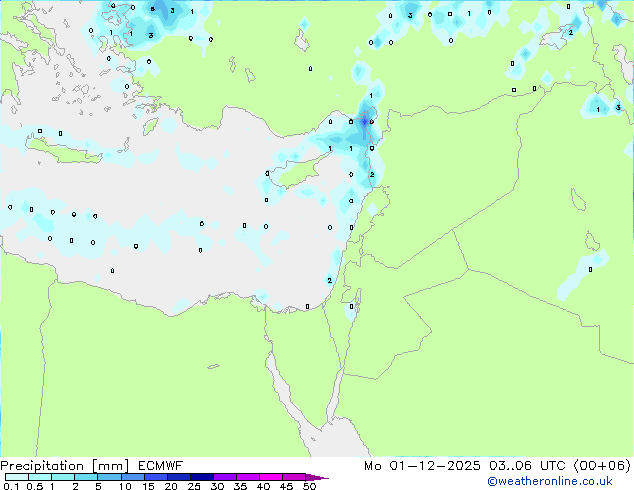Click the 1–2 mm legend color swatch

pos(63,477)
